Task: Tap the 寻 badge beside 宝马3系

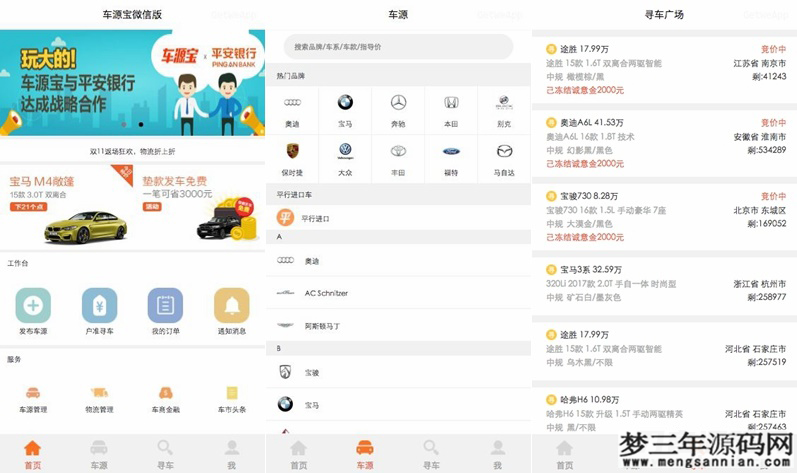Action: (551, 269)
